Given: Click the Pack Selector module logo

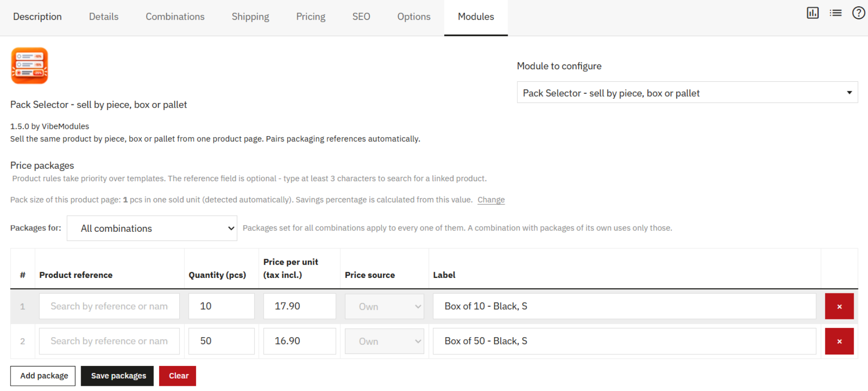Looking at the screenshot, I should click(x=30, y=65).
